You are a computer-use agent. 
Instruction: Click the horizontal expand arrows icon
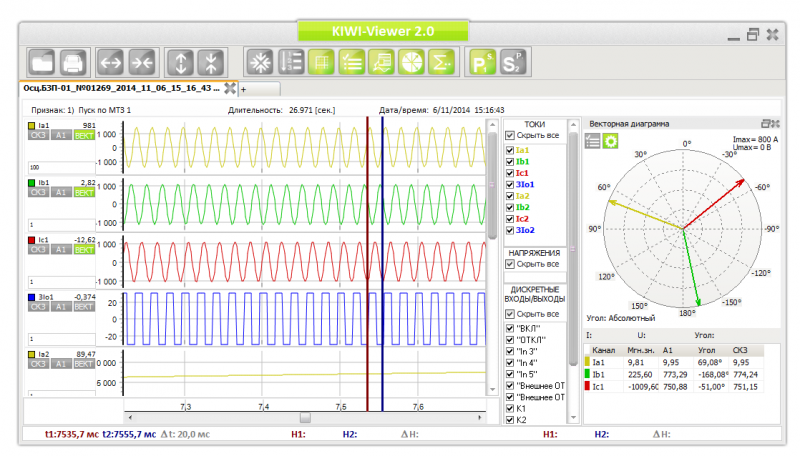point(110,63)
